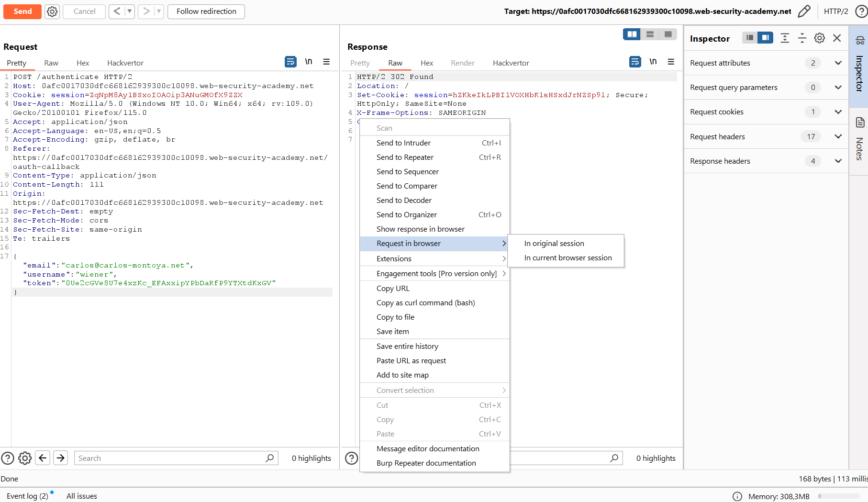Open Event log (2) in status bar
The image size is (868, 502).
(27, 496)
